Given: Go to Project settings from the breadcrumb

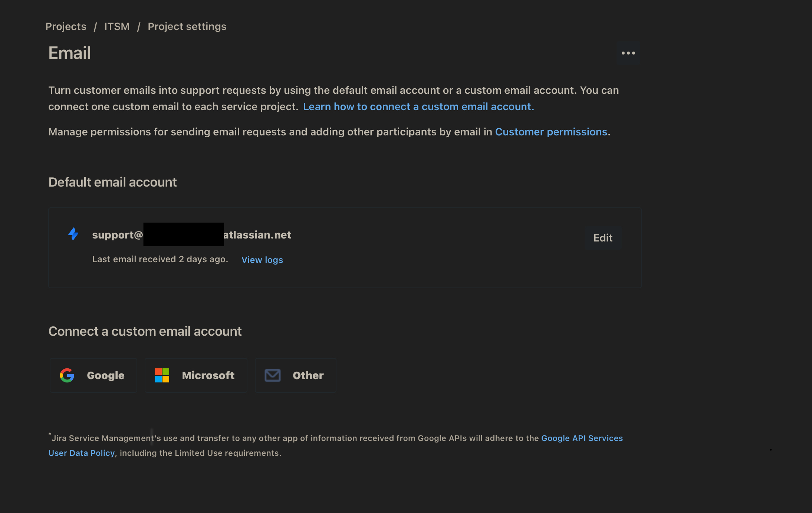Looking at the screenshot, I should click(x=187, y=26).
